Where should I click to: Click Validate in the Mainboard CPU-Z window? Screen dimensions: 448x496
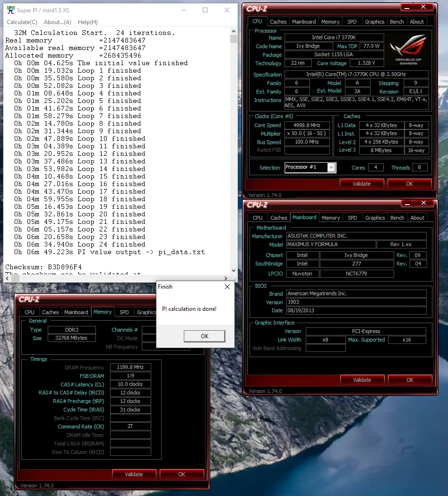(x=362, y=380)
